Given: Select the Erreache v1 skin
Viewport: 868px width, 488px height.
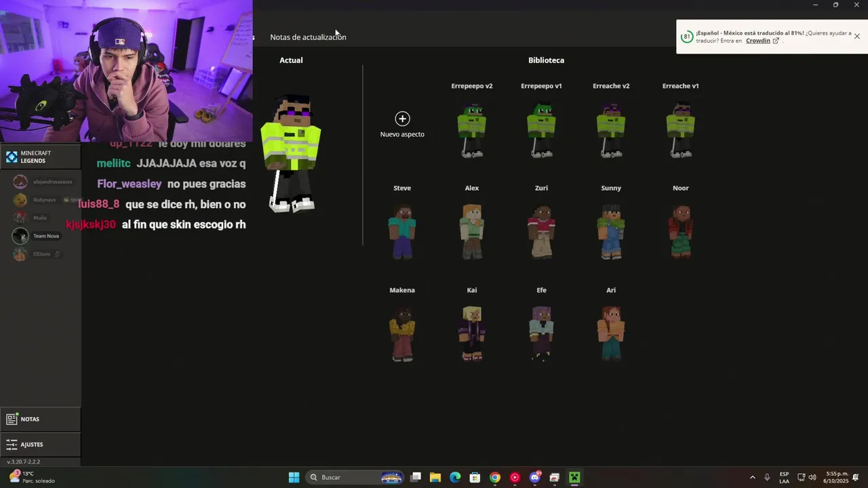Looking at the screenshot, I should coord(680,131).
